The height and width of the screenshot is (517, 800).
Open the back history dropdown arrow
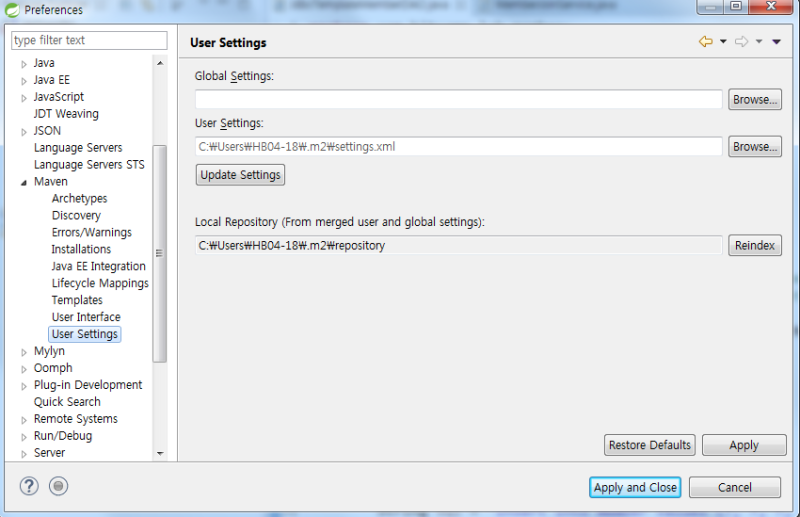pos(723,41)
